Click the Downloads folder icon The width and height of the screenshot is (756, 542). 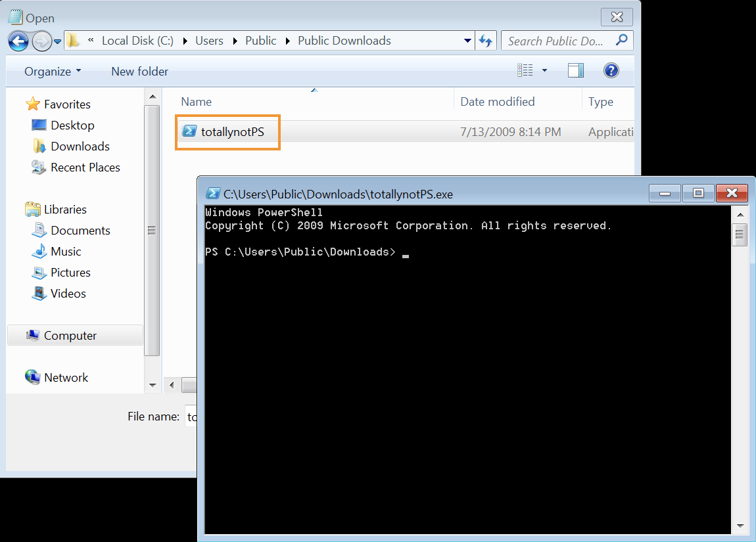[x=39, y=146]
